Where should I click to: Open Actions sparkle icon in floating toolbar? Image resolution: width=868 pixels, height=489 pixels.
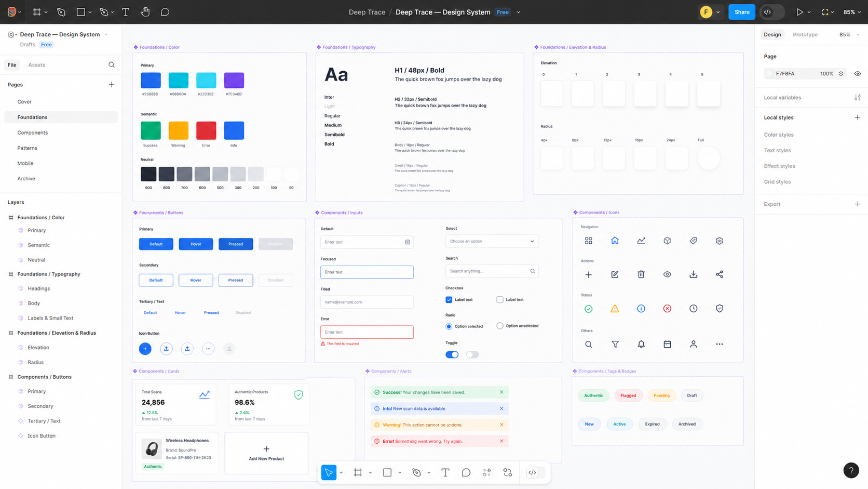(487, 472)
